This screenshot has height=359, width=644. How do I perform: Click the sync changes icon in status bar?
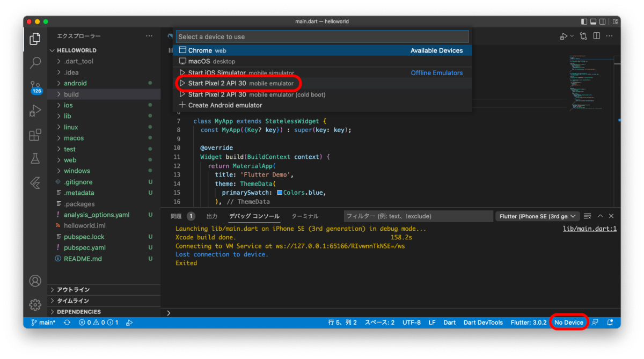click(x=67, y=323)
